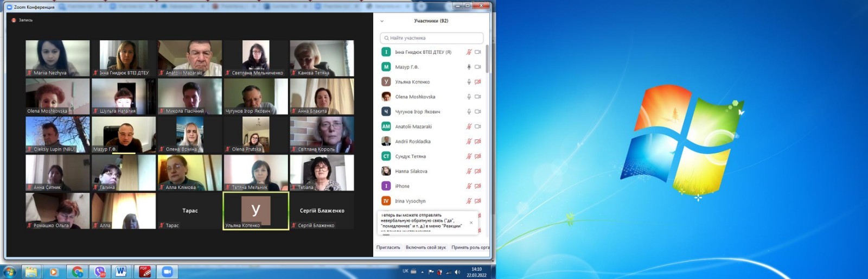The image size is (868, 279).
Task: Toggle system volume icon in the tray
Action: point(457,272)
